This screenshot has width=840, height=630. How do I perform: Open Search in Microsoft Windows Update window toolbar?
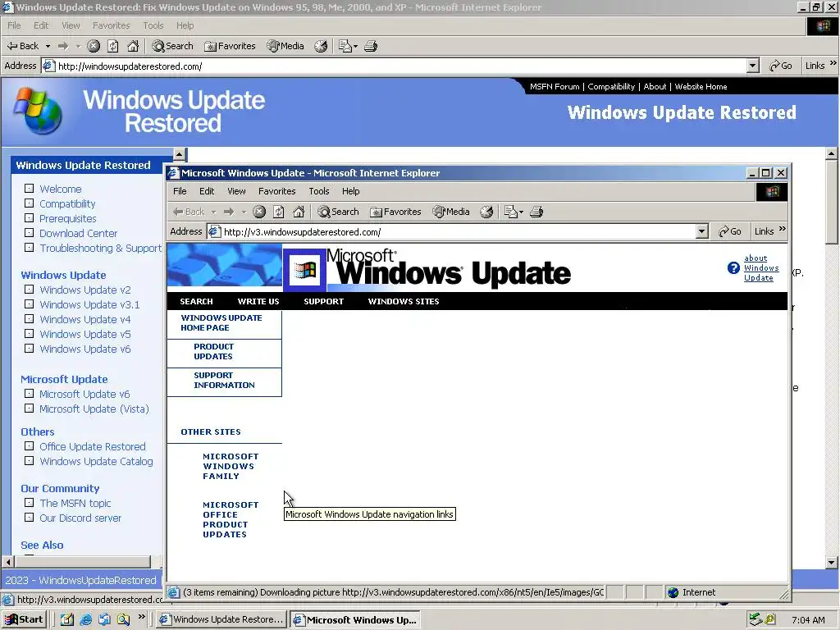click(x=338, y=212)
